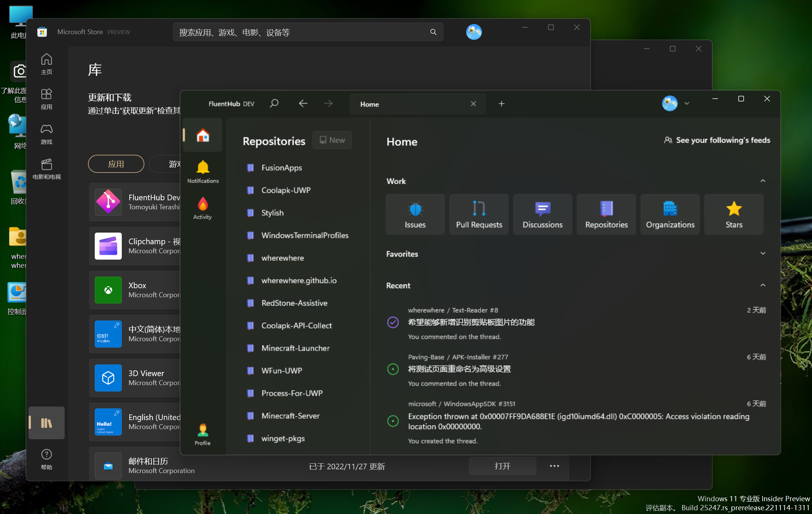Screen dimensions: 812x514
Task: Open 电影和电视 in Microsoft Store sidebar
Action: (x=47, y=169)
